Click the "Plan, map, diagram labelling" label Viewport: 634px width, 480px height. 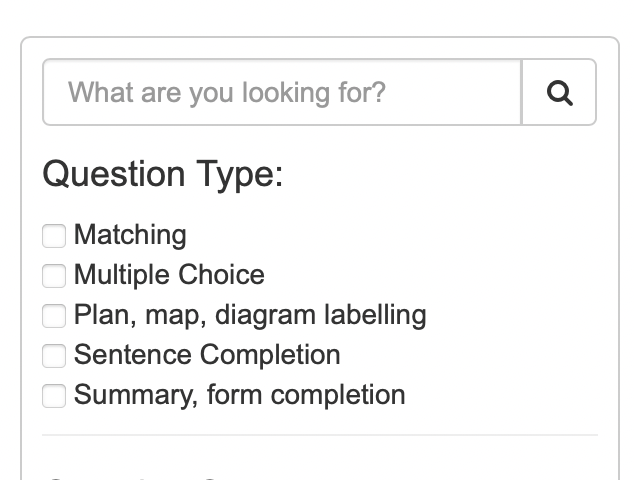[250, 315]
